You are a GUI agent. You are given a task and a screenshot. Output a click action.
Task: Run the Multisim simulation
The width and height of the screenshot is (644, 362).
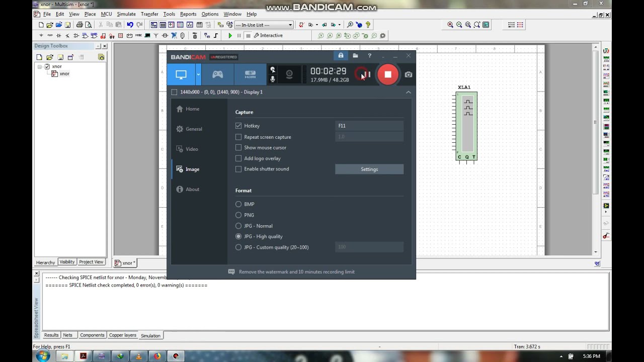(x=230, y=36)
